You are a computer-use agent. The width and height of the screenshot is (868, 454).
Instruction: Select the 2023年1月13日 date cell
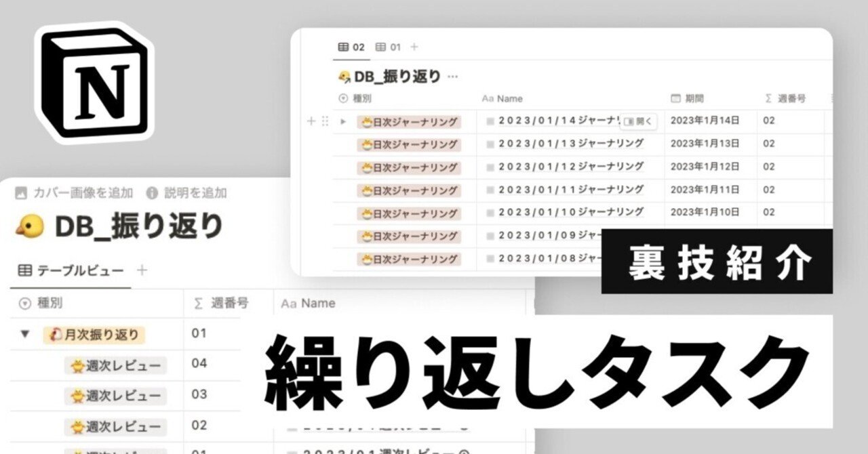click(x=705, y=143)
